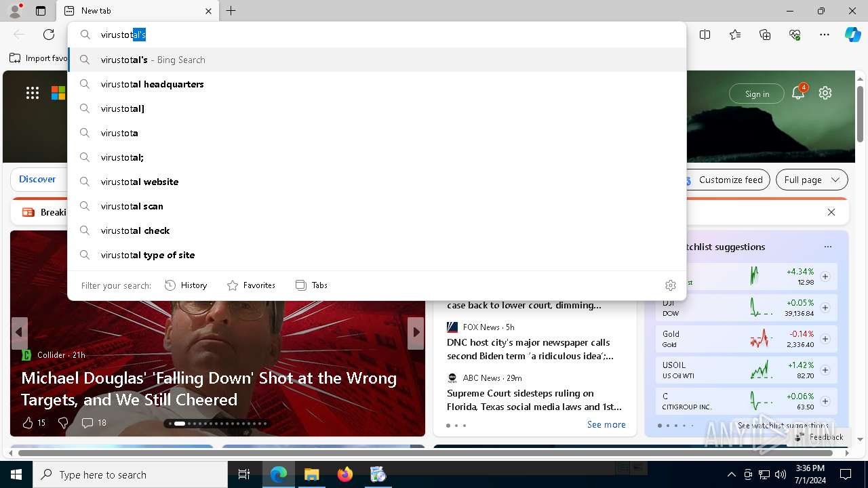This screenshot has height=488, width=868.
Task: Show next carousel story arrow
Action: click(416, 333)
